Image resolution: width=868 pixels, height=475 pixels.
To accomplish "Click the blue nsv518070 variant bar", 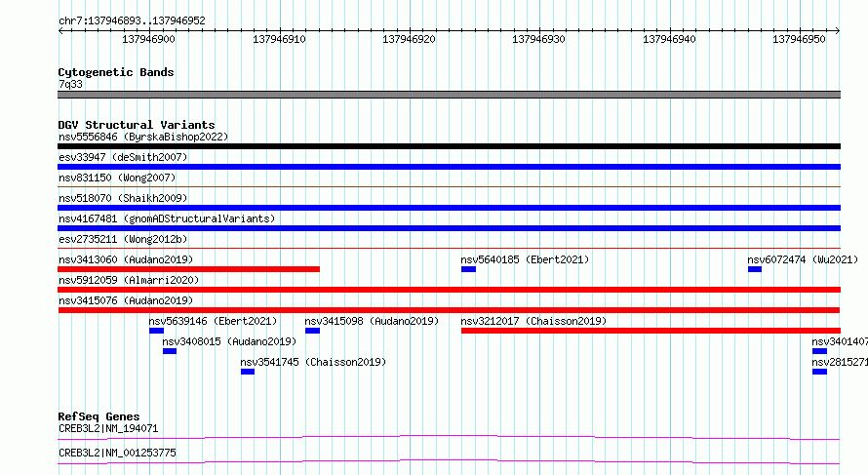I will pos(449,208).
